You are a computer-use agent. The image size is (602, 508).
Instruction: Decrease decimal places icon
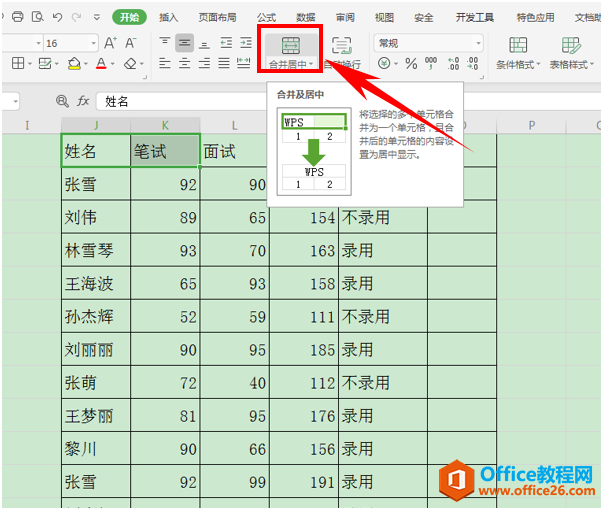pyautogui.click(x=473, y=63)
